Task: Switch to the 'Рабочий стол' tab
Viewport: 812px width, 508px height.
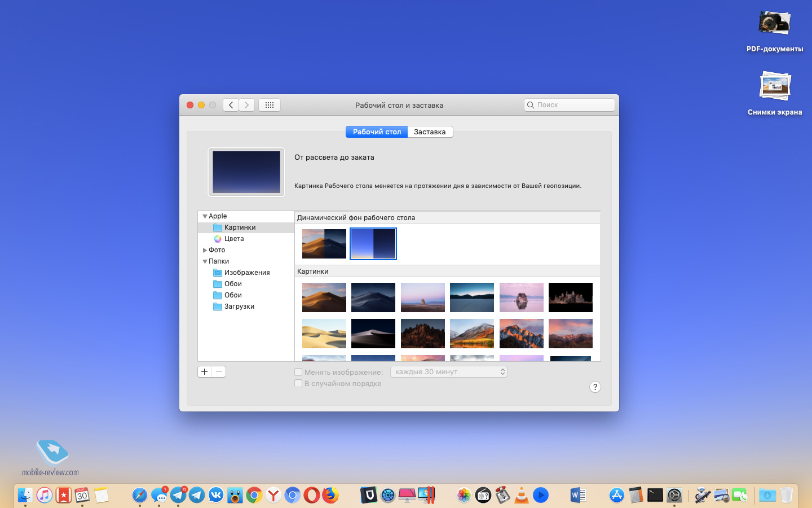Action: (377, 132)
